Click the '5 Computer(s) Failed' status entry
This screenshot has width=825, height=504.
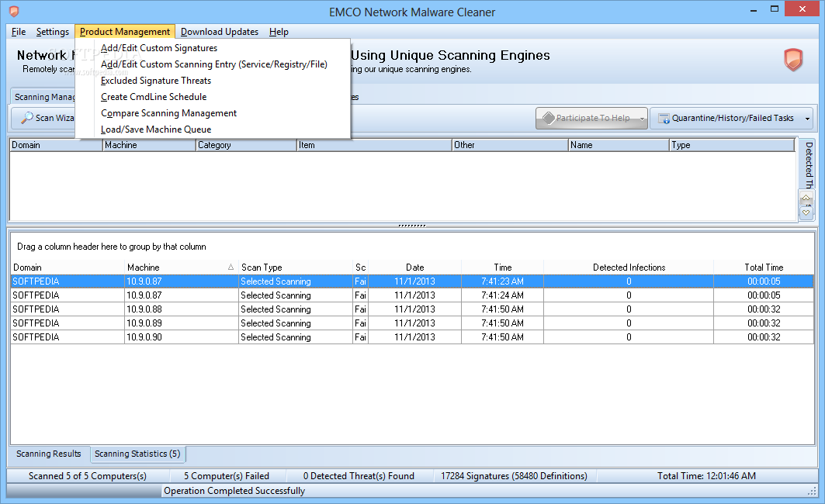point(227,475)
